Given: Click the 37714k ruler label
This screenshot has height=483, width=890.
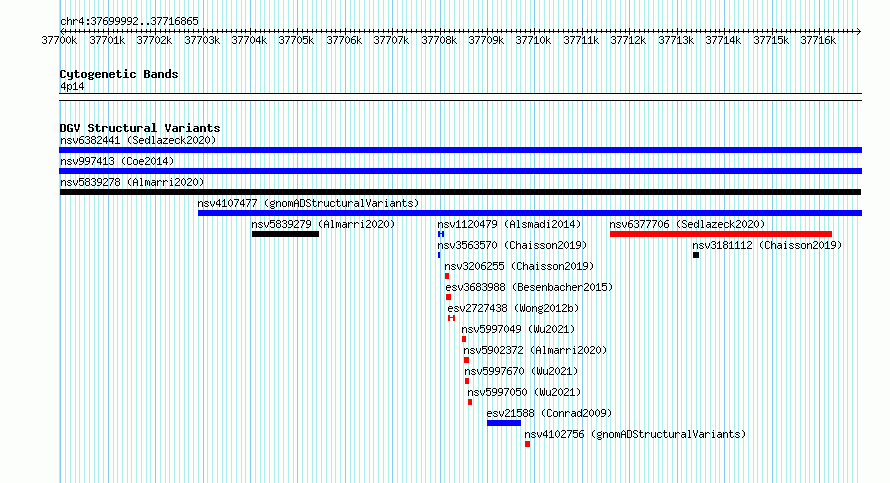Looking at the screenshot, I should pos(723,40).
